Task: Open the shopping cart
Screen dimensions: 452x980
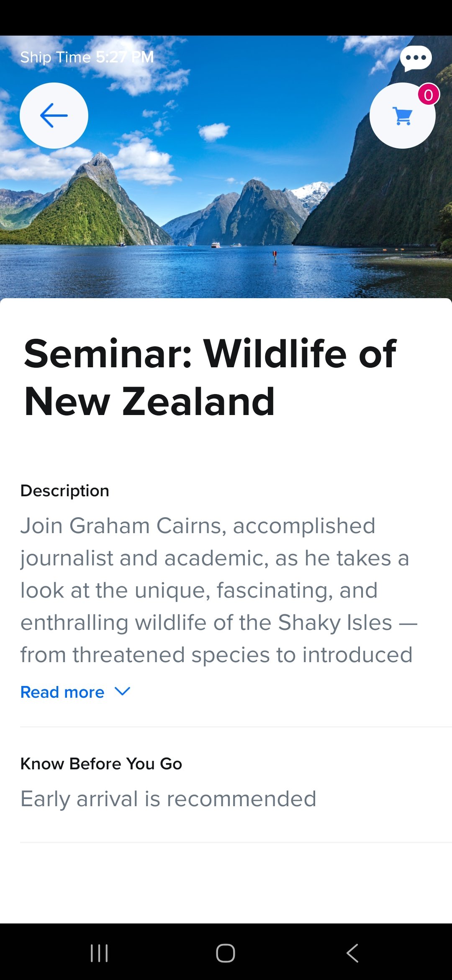Action: 403,116
